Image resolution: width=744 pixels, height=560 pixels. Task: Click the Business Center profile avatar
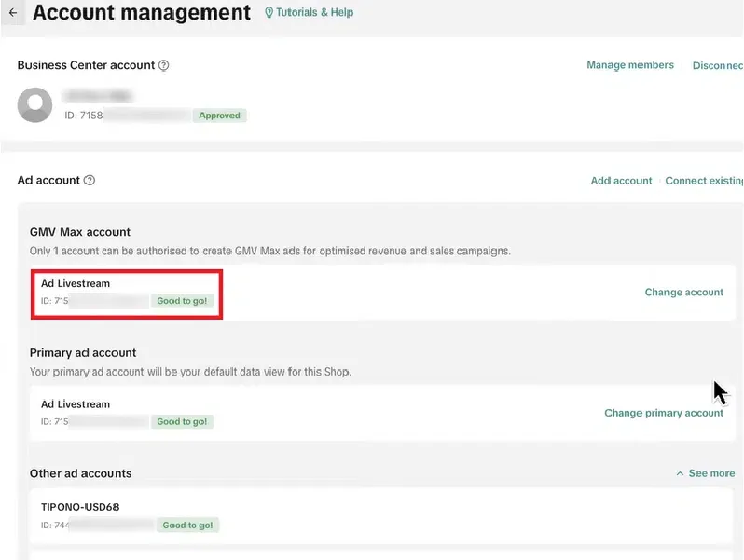35,105
